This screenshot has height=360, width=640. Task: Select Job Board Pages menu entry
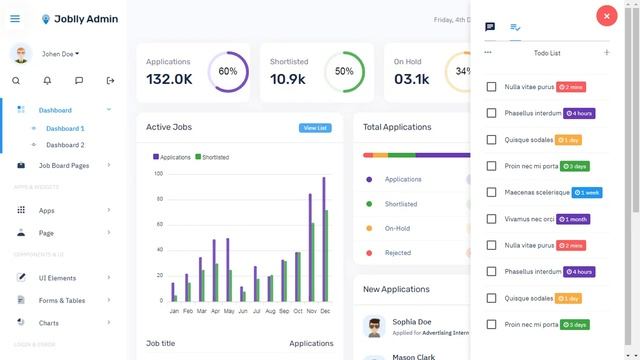pyautogui.click(x=64, y=166)
